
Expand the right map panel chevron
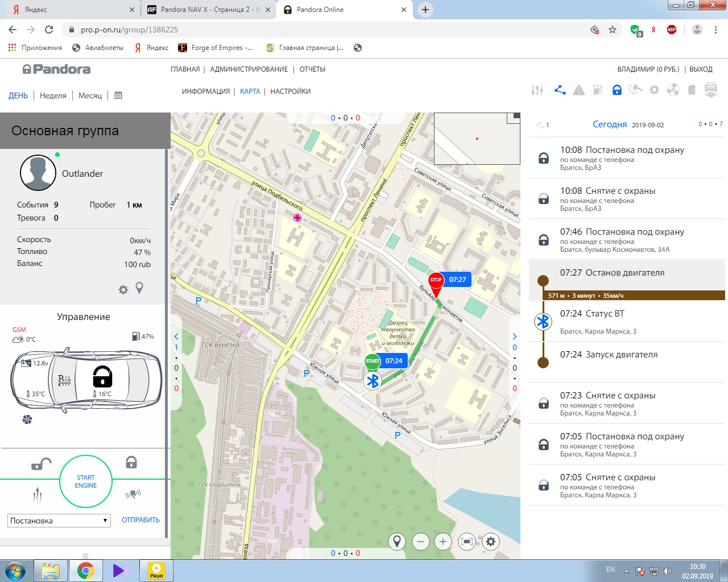pyautogui.click(x=514, y=336)
